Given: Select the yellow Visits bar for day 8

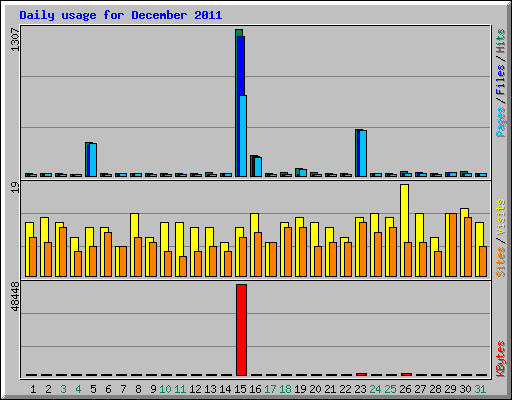Looking at the screenshot, I should tap(134, 225).
